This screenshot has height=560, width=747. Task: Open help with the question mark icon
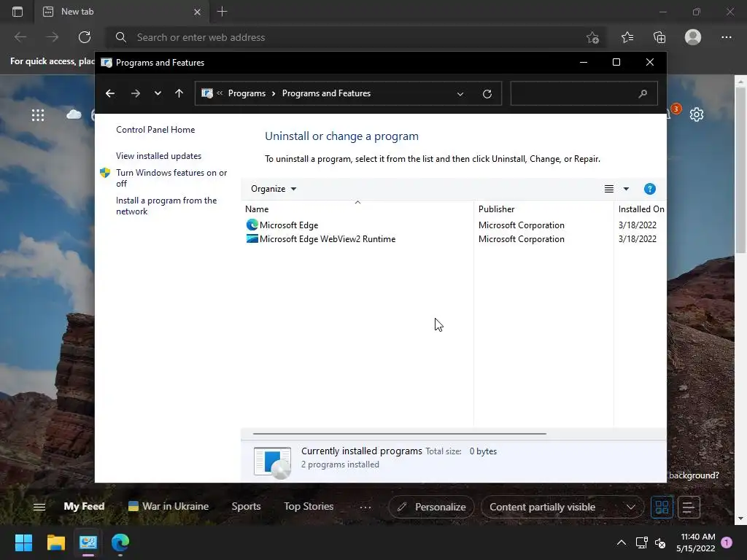(650, 189)
